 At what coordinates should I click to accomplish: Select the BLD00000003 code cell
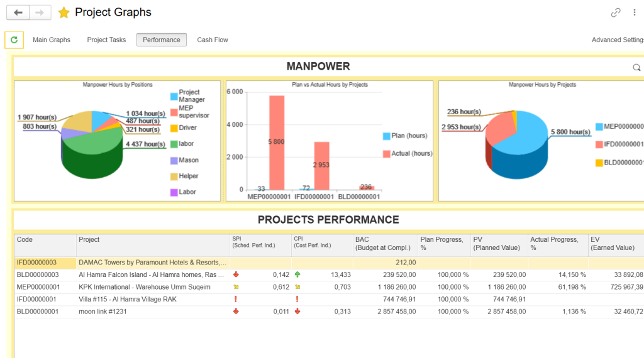pyautogui.click(x=45, y=274)
